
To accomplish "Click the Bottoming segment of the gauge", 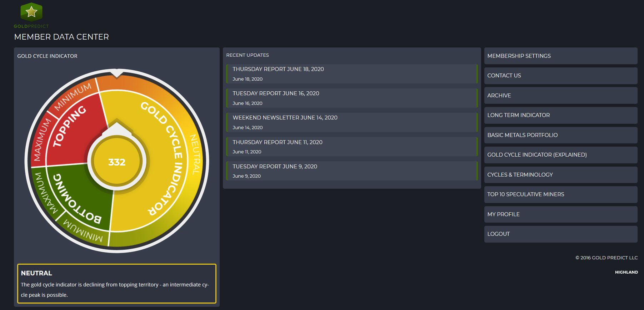I will (80, 198).
